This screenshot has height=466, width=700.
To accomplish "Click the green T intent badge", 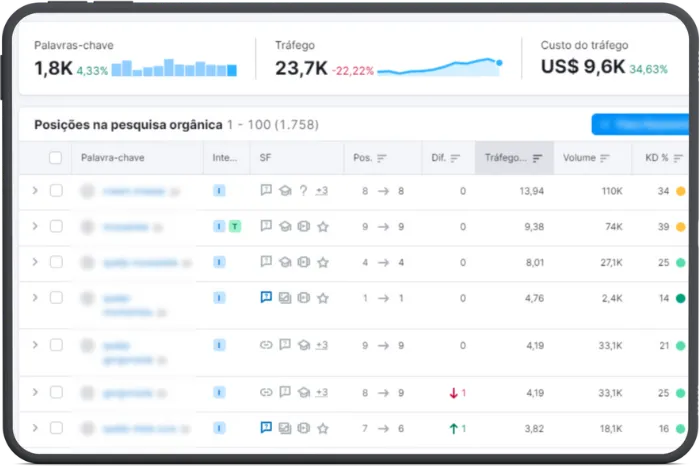I will [x=235, y=226].
